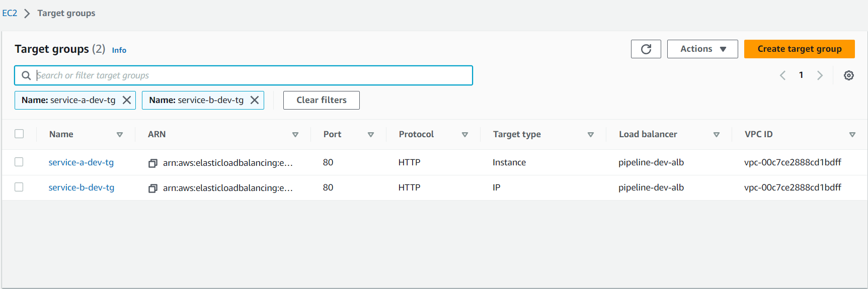Click the IP target type cell
Image resolution: width=868 pixels, height=289 pixels.
tap(496, 187)
